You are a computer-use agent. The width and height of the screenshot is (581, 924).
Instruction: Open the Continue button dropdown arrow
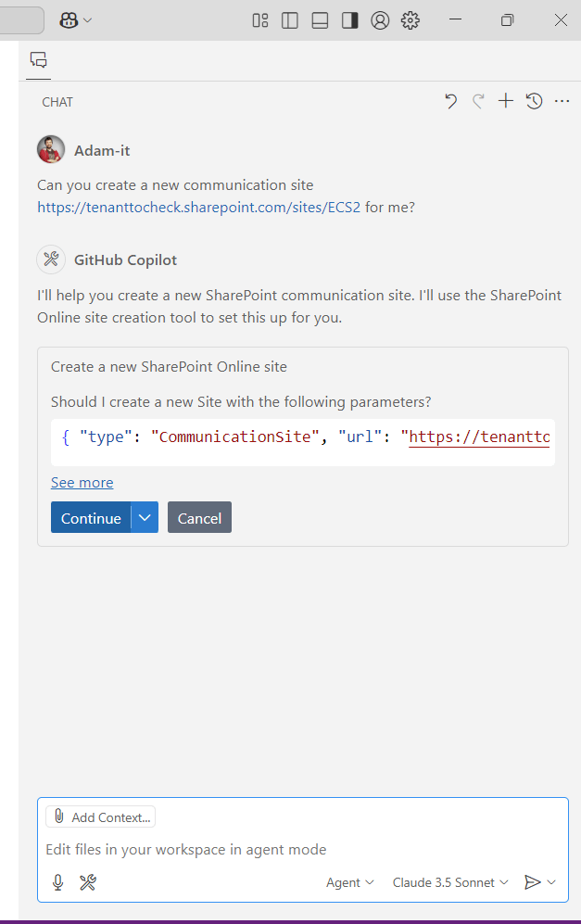click(x=145, y=517)
